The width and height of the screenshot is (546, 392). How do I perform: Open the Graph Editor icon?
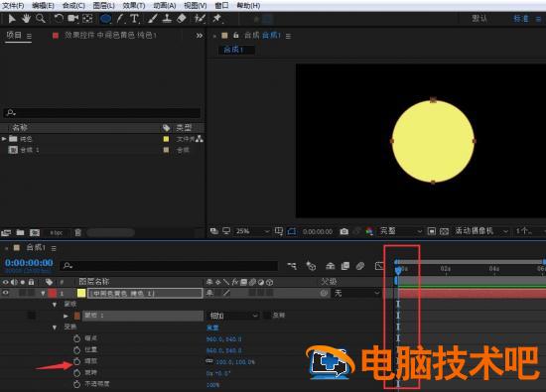click(x=379, y=266)
